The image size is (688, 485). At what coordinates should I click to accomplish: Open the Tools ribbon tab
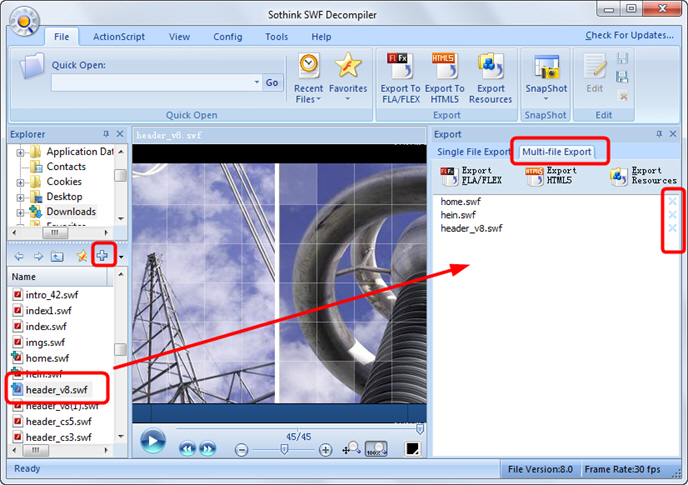(x=276, y=37)
